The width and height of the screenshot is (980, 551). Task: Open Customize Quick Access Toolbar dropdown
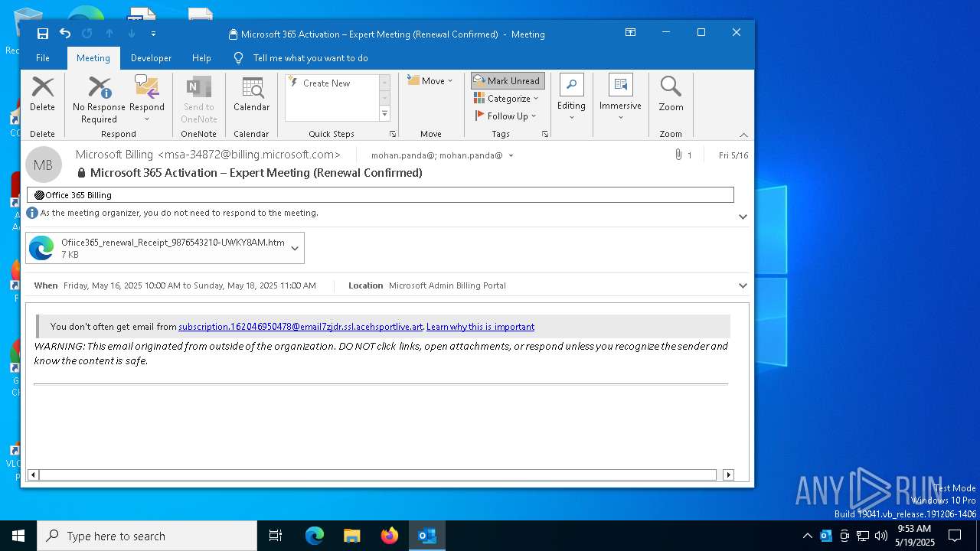153,34
